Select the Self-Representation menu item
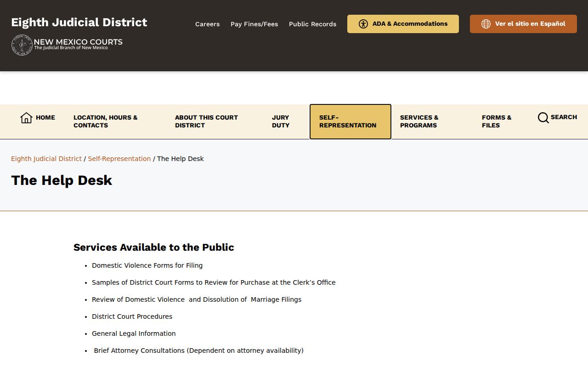Screen dimensions: 588x368 pyautogui.click(x=351, y=121)
